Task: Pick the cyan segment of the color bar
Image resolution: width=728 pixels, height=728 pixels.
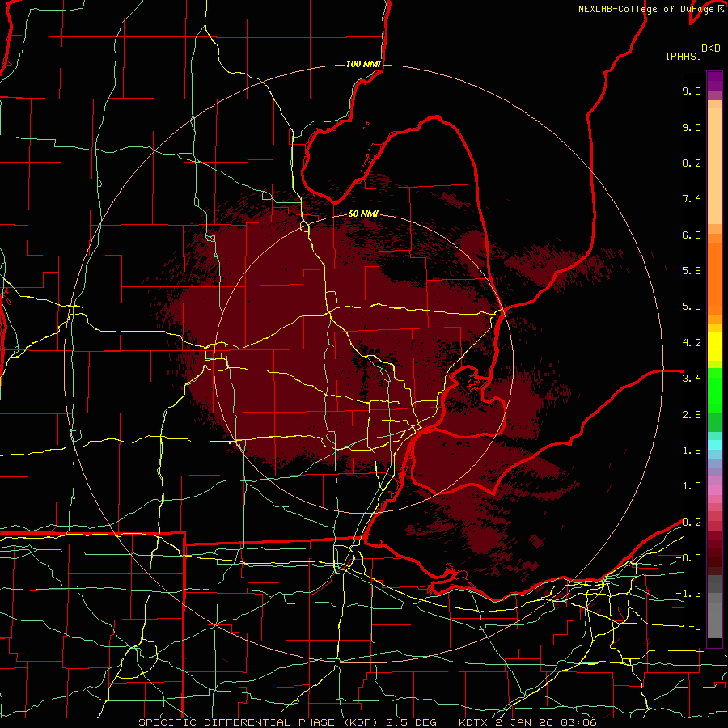Action: (x=714, y=445)
